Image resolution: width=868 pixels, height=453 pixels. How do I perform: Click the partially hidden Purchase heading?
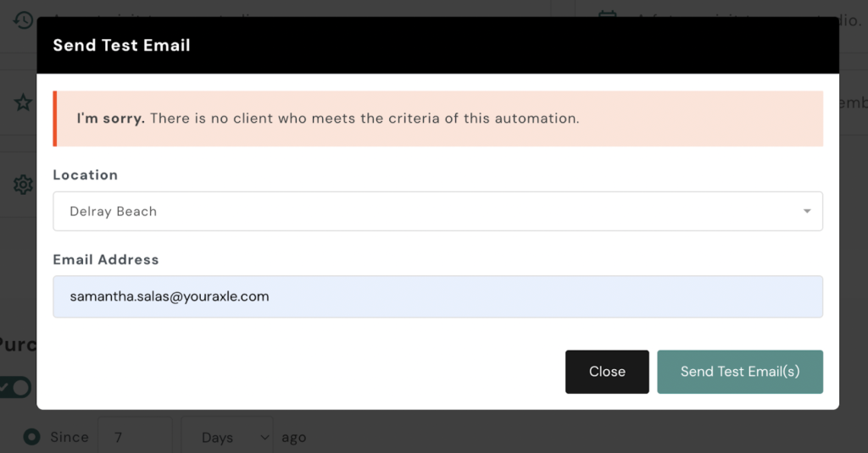pos(17,346)
